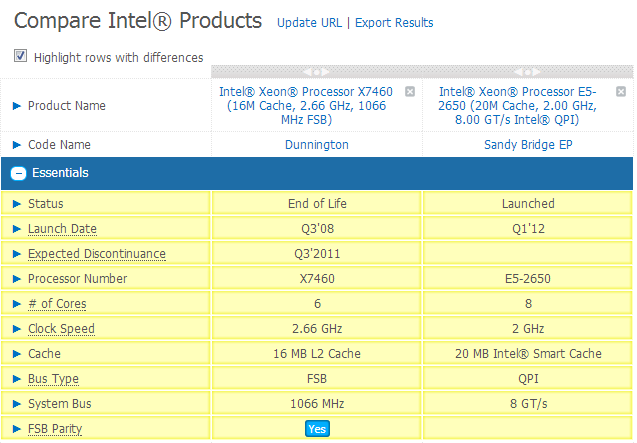This screenshot has height=443, width=637.
Task: Click the Clock Speed label
Action: point(61,329)
